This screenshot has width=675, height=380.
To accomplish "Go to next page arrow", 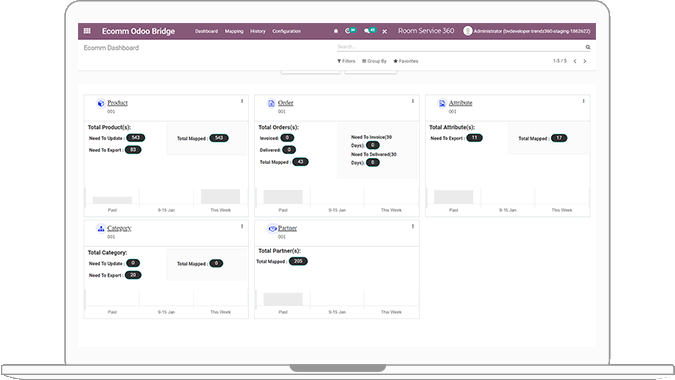I will pyautogui.click(x=585, y=61).
